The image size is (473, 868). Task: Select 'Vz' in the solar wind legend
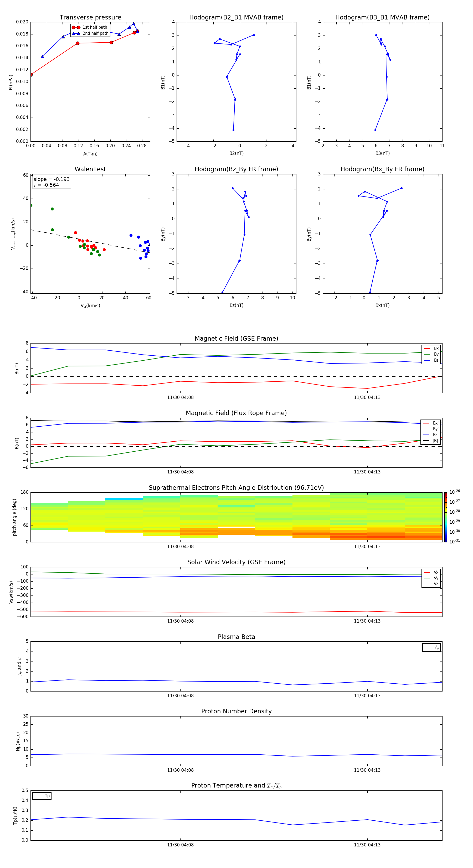point(431,584)
